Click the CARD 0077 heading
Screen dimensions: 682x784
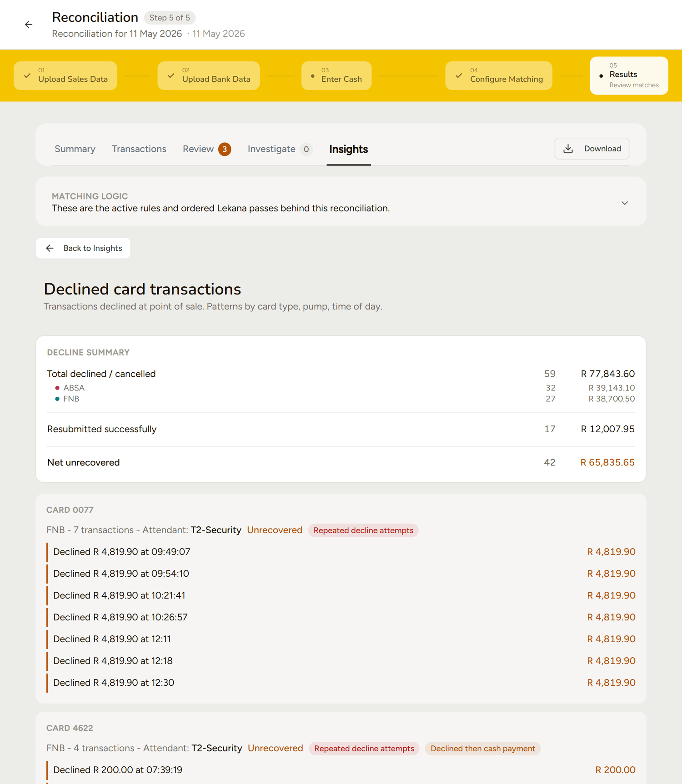pyautogui.click(x=70, y=510)
